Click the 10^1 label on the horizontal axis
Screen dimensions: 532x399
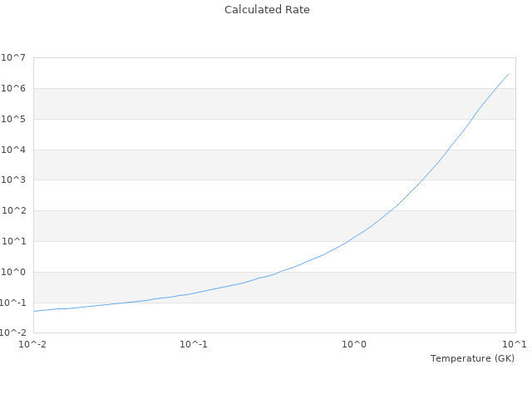click(515, 344)
